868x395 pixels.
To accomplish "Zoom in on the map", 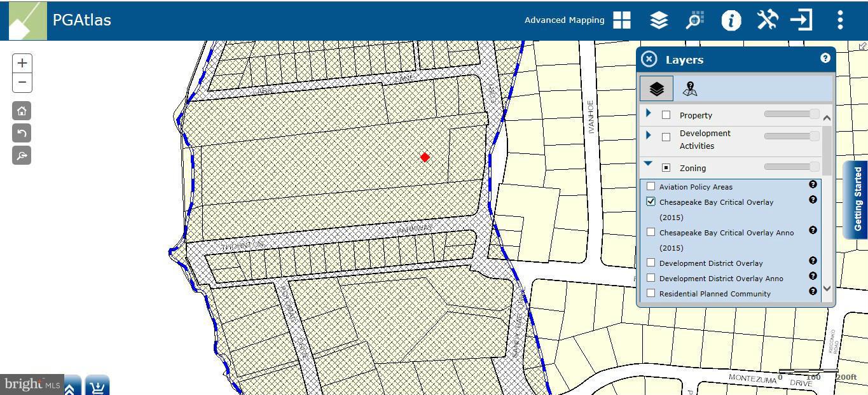I will [x=22, y=63].
